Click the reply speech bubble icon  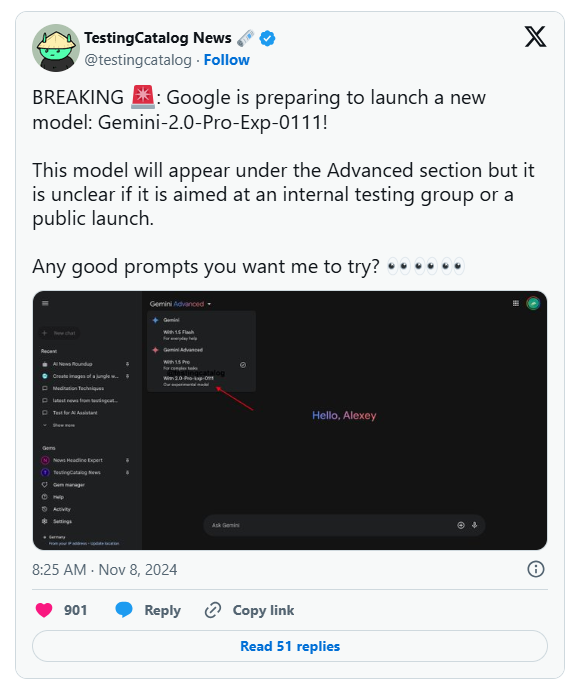coord(124,609)
